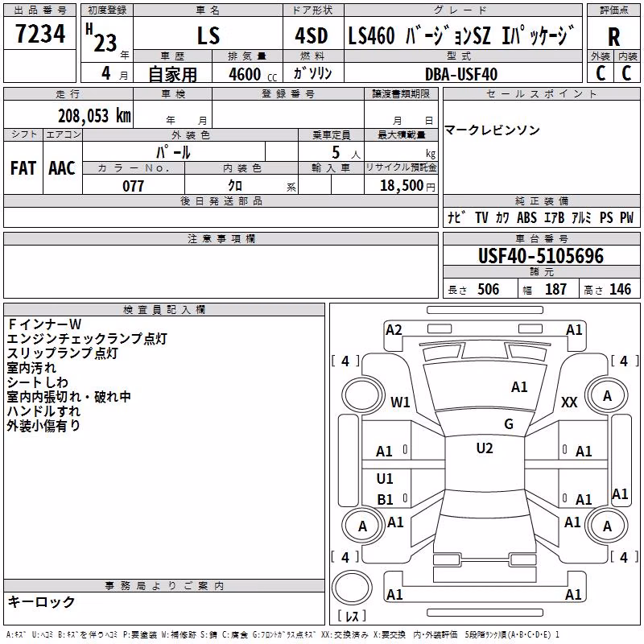This screenshot has width=644, height=644.
Task: Click the 純正装備 header label
Action: (542, 200)
